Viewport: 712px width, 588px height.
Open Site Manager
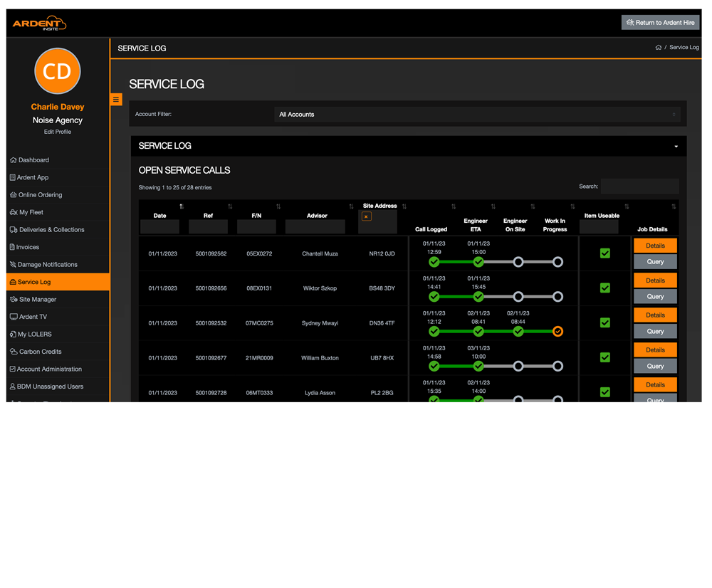coord(58,300)
